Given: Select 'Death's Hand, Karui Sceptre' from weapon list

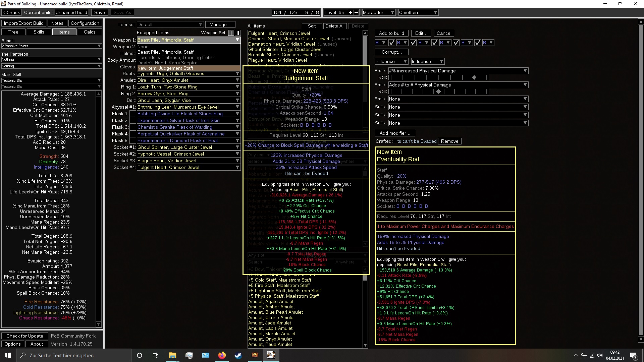Looking at the screenshot, I should 189,63.
